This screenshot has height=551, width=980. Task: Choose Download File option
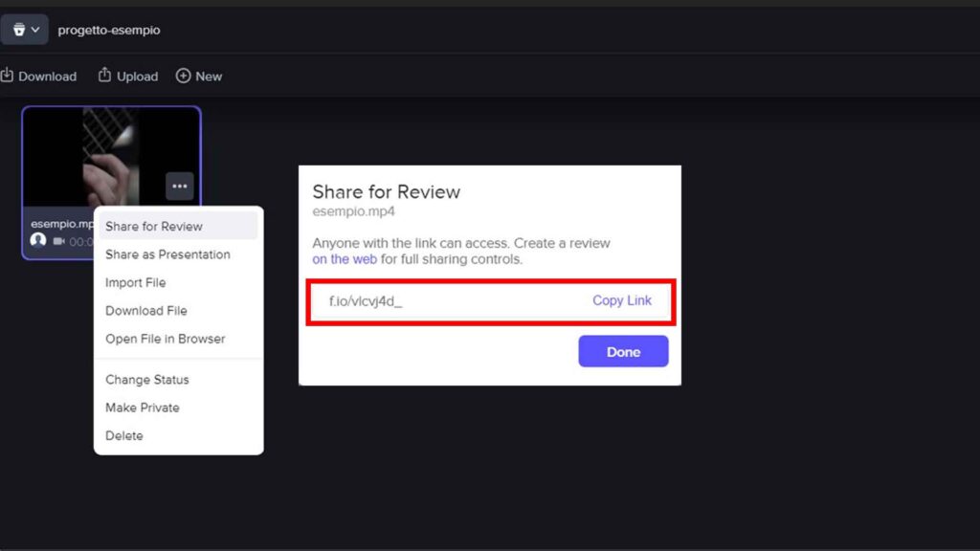coord(145,310)
